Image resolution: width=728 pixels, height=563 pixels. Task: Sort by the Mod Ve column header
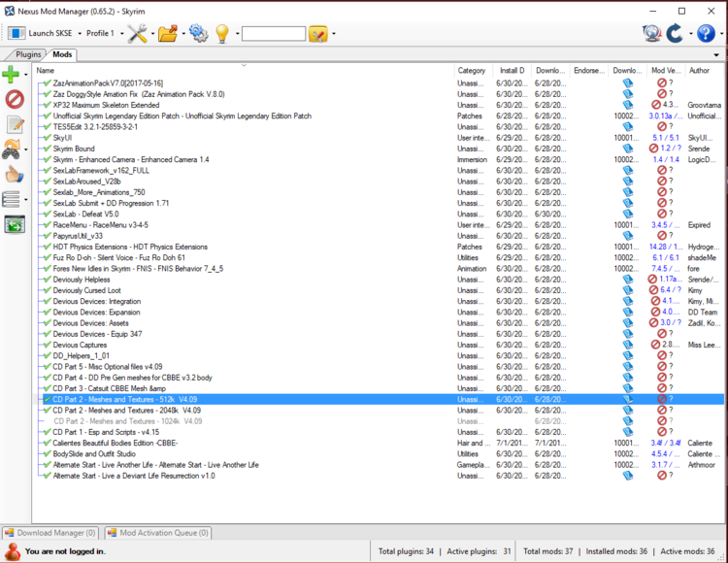point(666,71)
